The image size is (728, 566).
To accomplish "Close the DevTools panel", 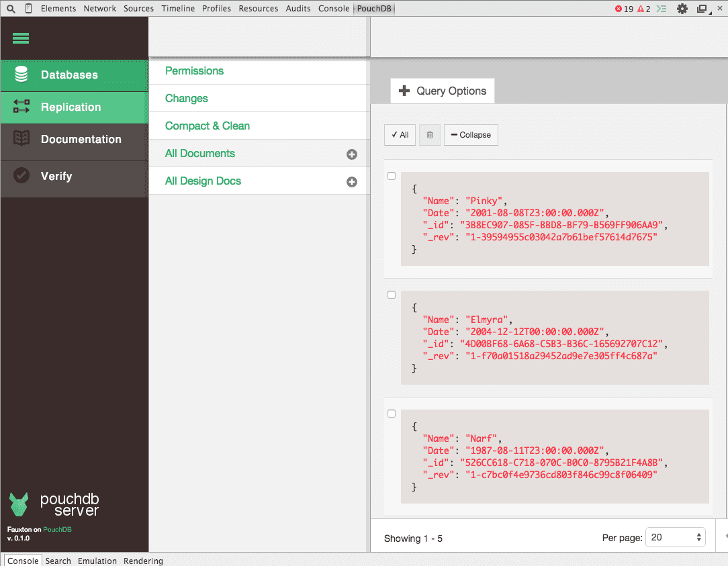I will point(720,8).
